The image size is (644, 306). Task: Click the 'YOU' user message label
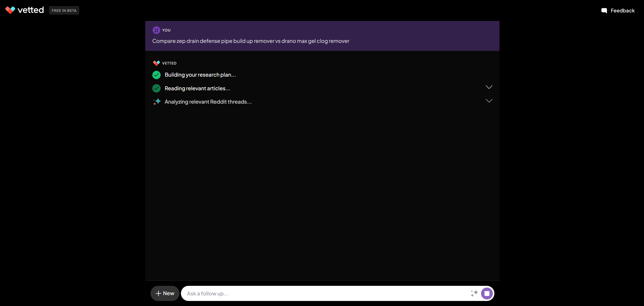click(x=166, y=29)
